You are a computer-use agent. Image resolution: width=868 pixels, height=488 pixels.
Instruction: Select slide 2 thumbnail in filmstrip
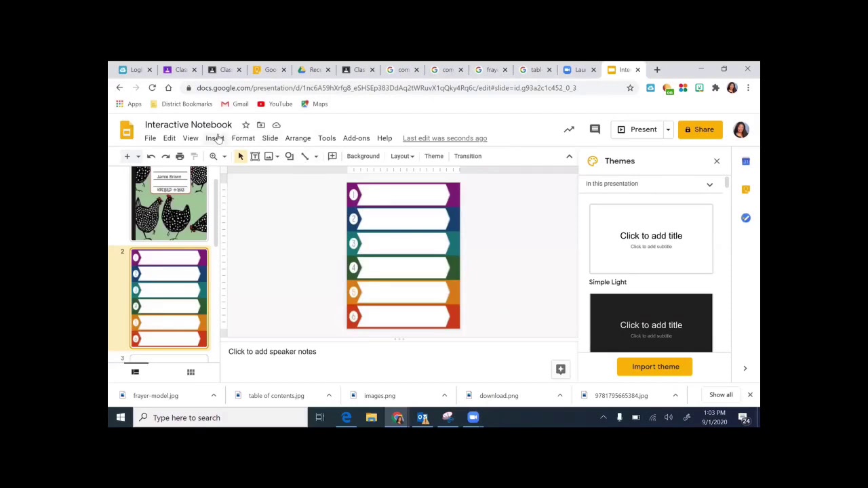coord(169,298)
